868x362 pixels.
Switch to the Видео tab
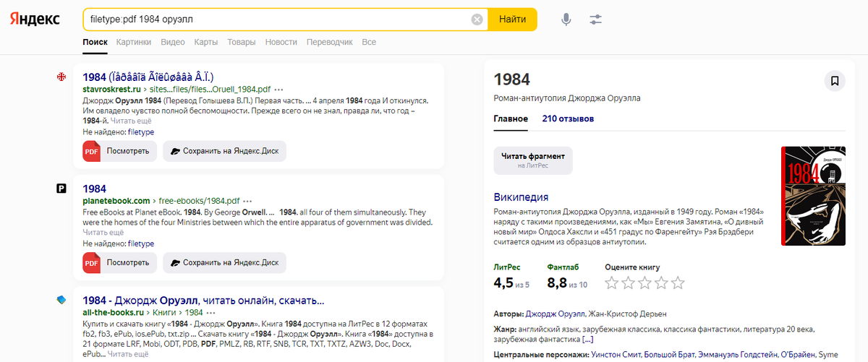point(173,43)
